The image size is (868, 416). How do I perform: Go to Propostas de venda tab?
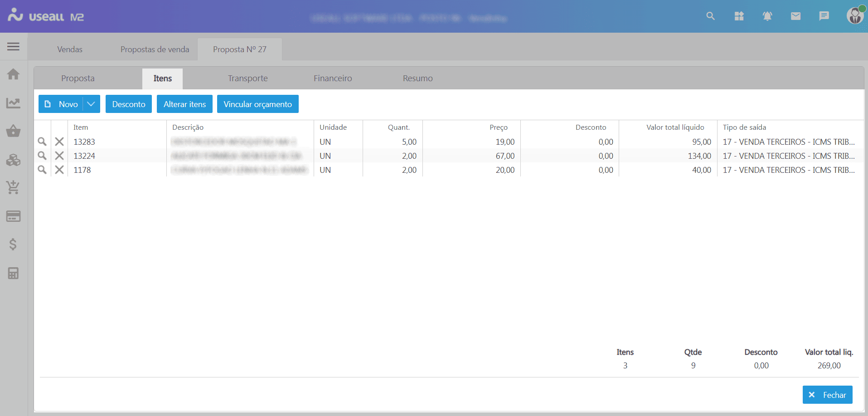coord(155,49)
